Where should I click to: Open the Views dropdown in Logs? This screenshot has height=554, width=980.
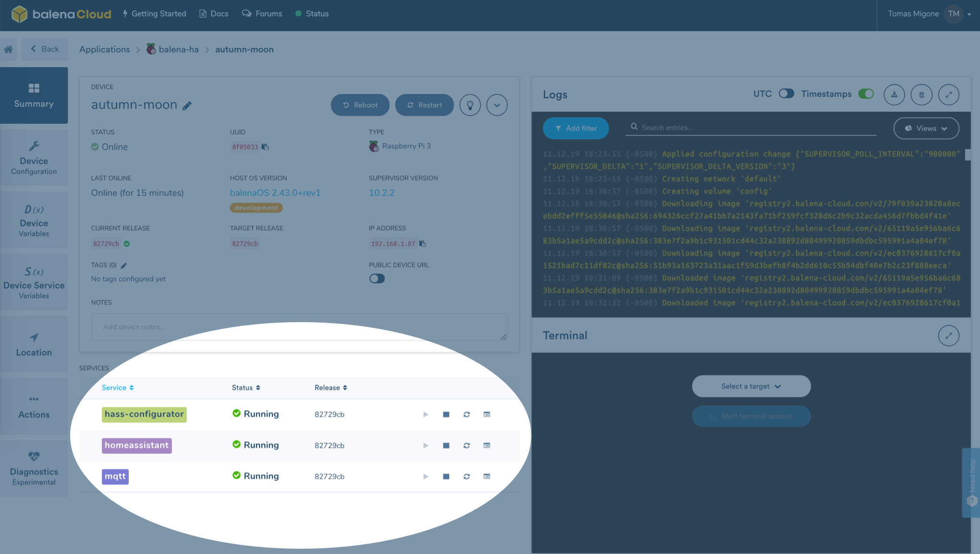point(926,128)
